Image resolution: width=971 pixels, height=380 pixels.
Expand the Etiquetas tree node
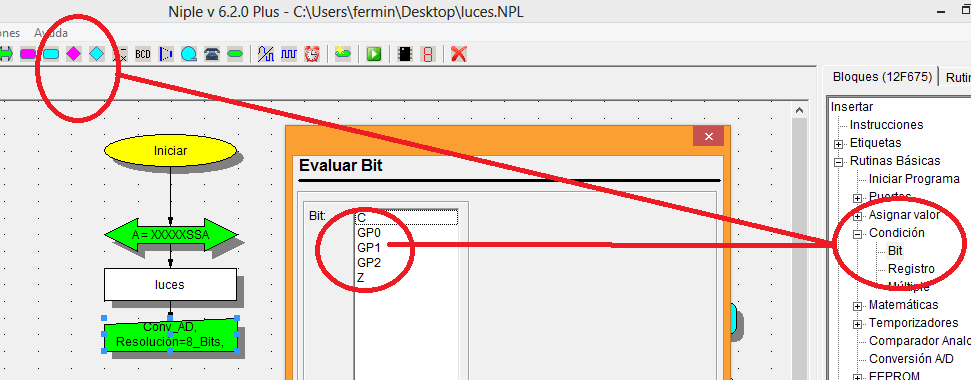point(838,144)
